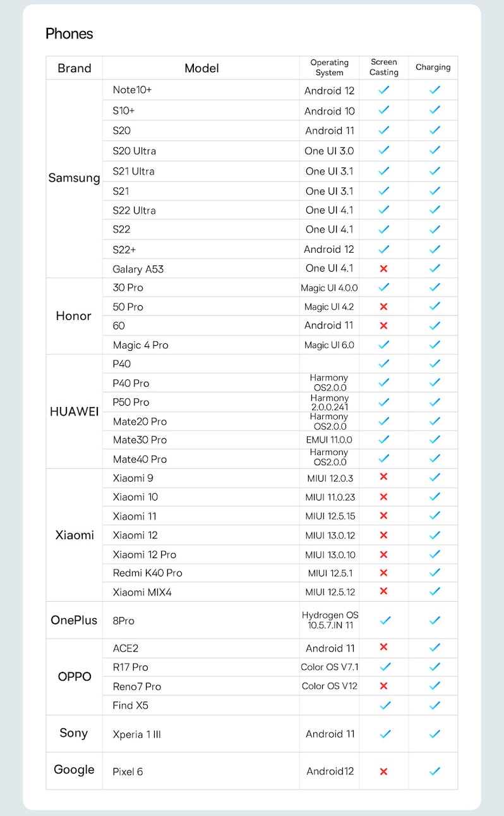
Task: Click the Phones heading
Action: pyautogui.click(x=69, y=33)
